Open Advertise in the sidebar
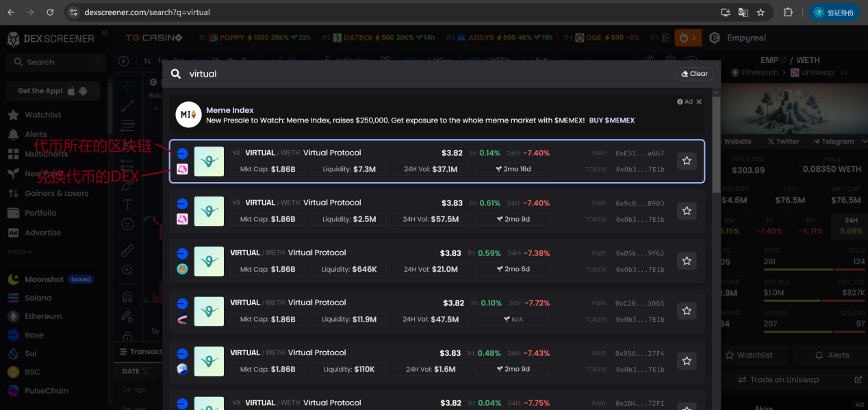868x410 pixels. 42,233
